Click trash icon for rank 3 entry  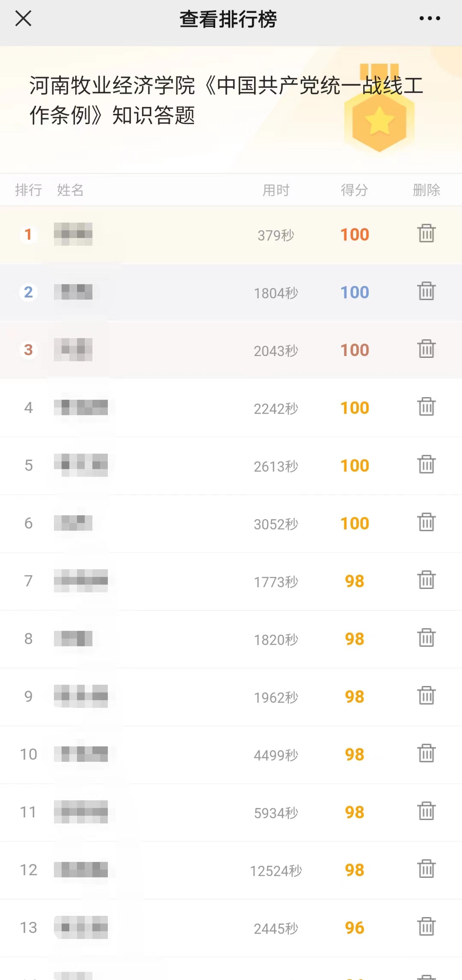(426, 349)
